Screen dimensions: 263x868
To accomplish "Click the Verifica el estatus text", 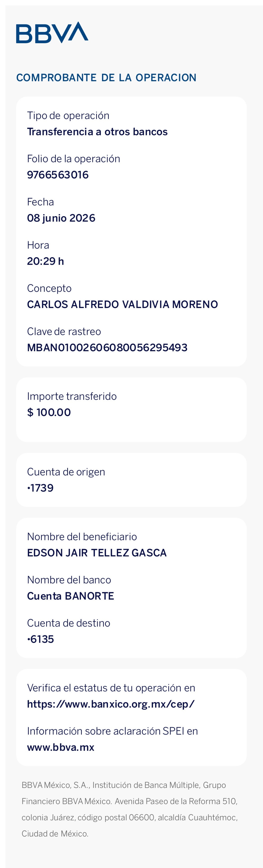I will coord(111,688).
